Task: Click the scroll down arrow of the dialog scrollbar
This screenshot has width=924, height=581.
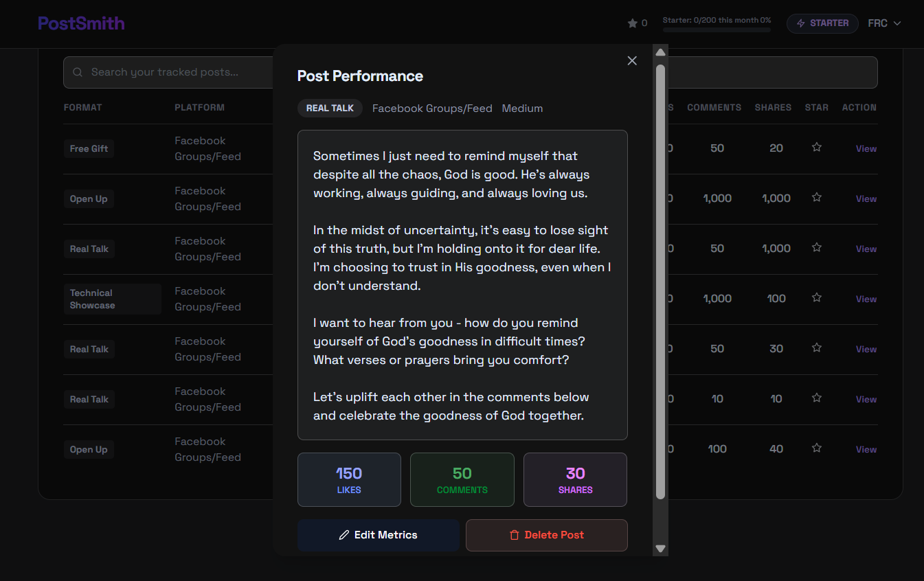Action: click(x=661, y=548)
